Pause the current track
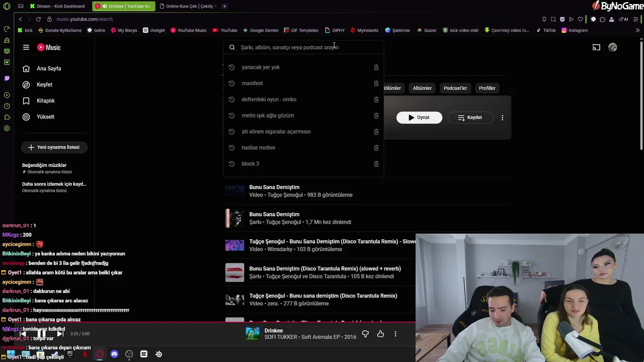Screen dimensions: 644x362 pyautogui.click(x=41, y=334)
